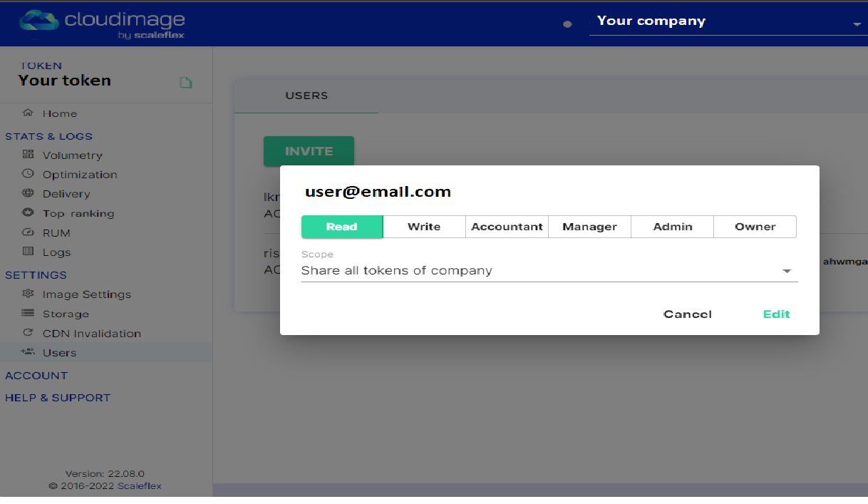Viewport: 868px width, 504px height.
Task: Cancel the user role dialog
Action: [x=687, y=314]
